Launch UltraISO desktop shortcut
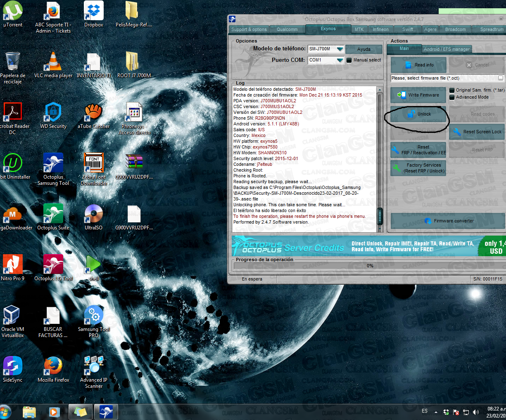The image size is (506, 420). (x=94, y=217)
